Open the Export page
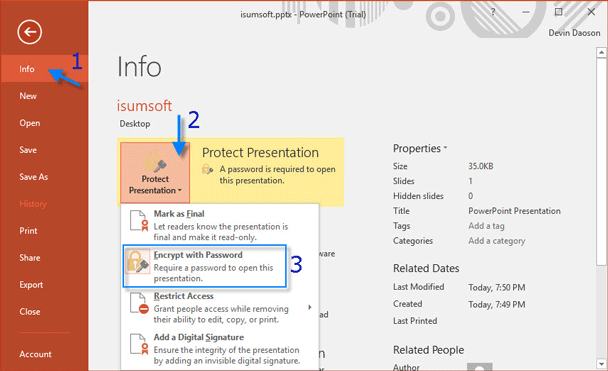608x371 pixels. coord(44,285)
